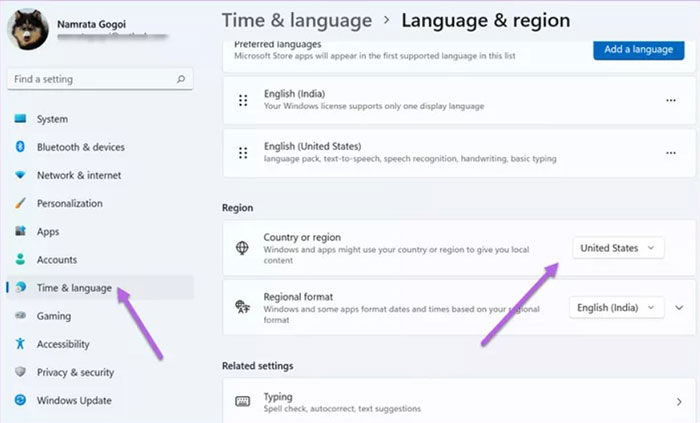Click Namrata Gogoi account name
The width and height of the screenshot is (700, 423).
92,24
